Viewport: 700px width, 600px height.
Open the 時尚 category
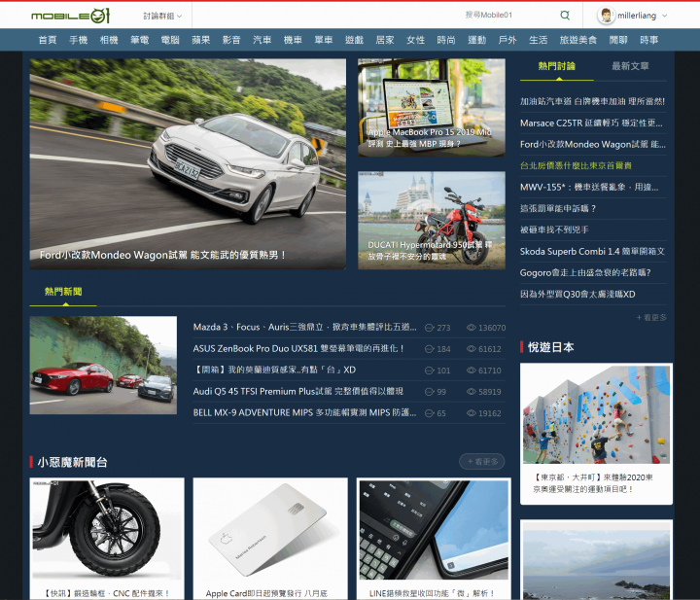click(x=446, y=40)
